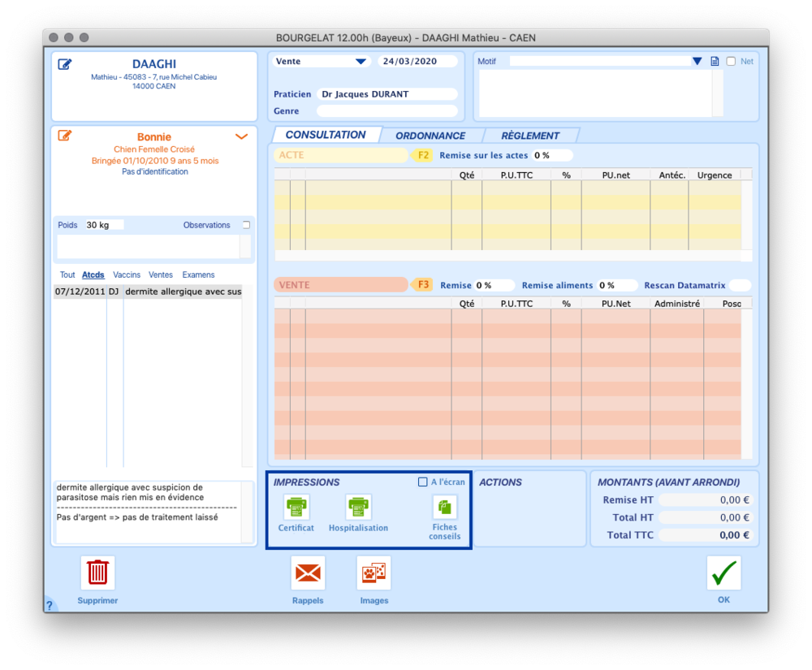Enable the A l'écran checkbox
812x670 pixels.
pos(422,482)
